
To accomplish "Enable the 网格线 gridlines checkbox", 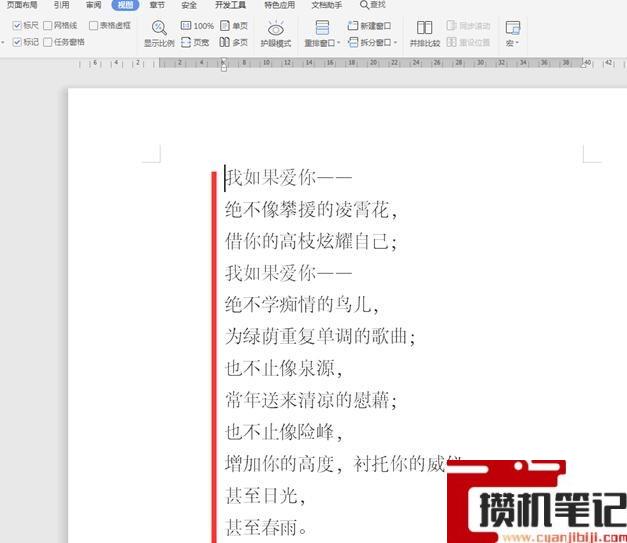I will pyautogui.click(x=47, y=26).
